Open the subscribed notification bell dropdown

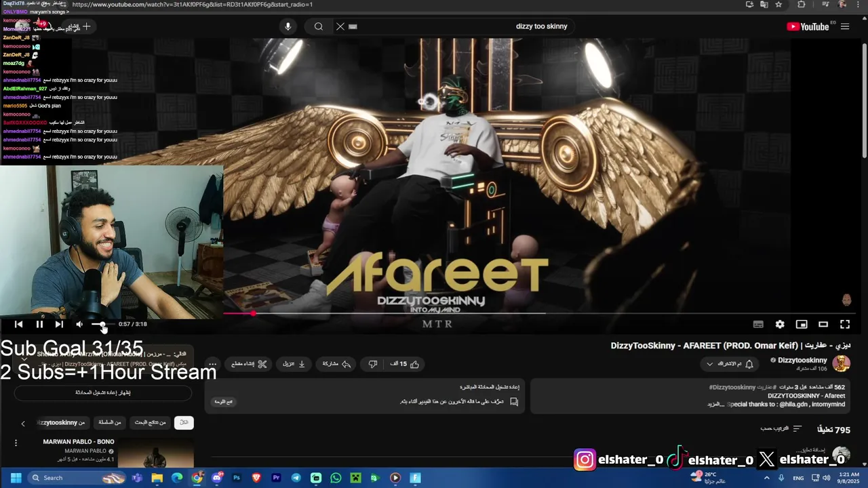coord(730,364)
